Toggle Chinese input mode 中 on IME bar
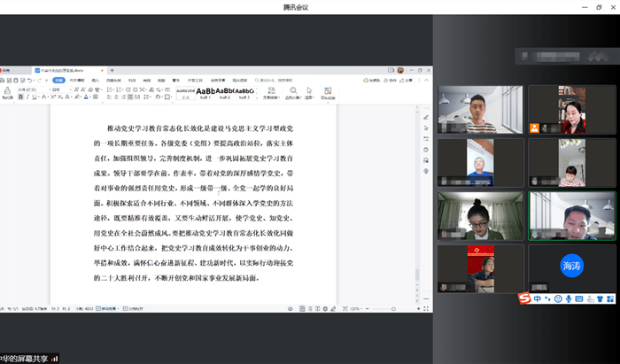The image size is (620, 364). click(538, 298)
